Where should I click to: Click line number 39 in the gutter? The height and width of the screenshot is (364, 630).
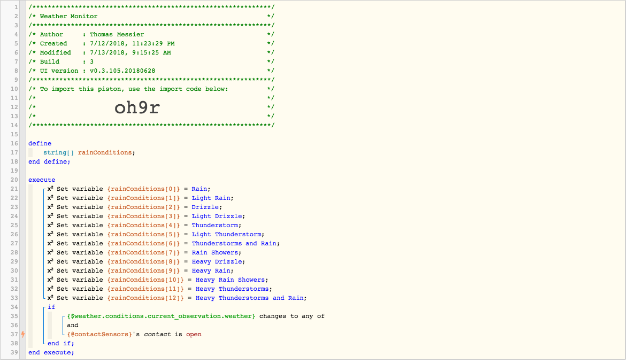(x=14, y=352)
